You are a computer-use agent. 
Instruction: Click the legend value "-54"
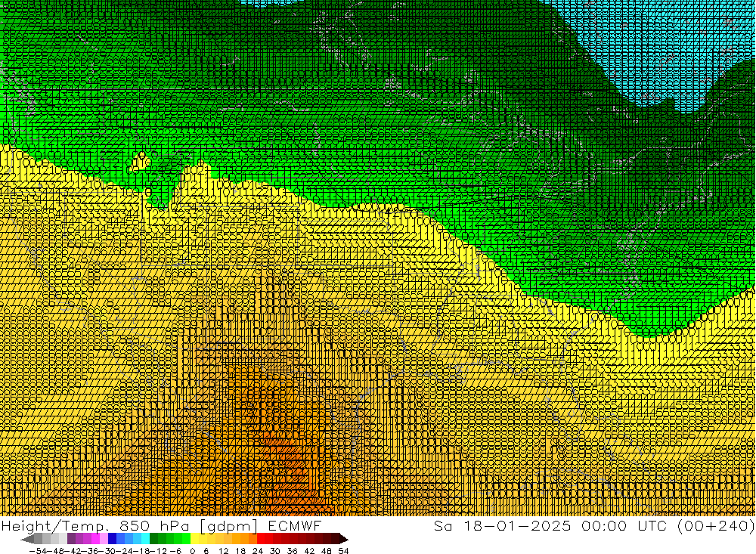[38, 551]
